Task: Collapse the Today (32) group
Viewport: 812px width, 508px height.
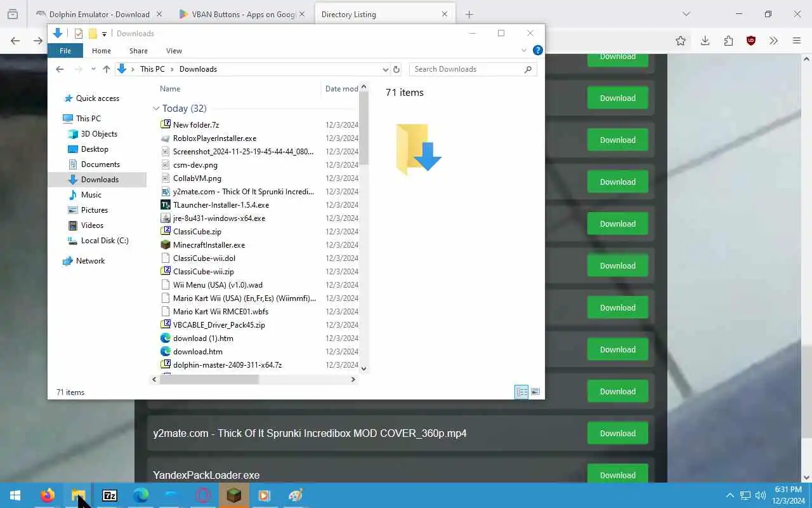Action: point(156,108)
